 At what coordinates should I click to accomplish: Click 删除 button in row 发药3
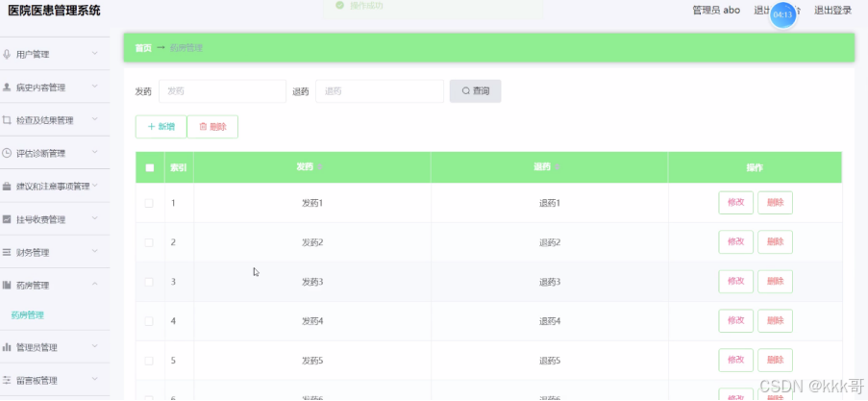click(x=775, y=282)
